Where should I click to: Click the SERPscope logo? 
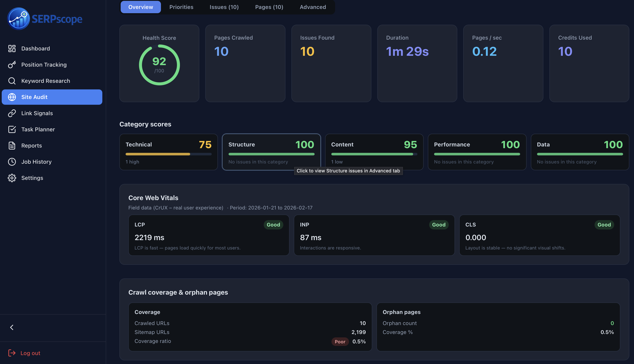click(x=45, y=19)
